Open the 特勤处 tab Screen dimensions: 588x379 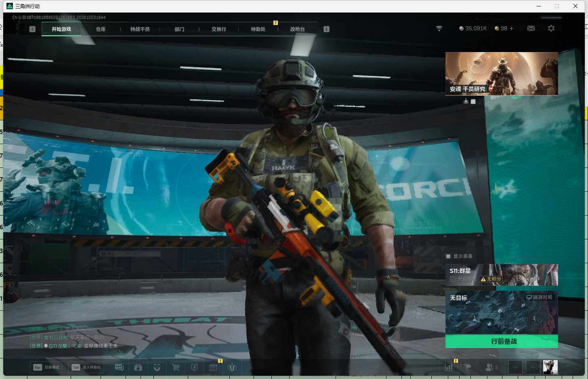tap(258, 29)
